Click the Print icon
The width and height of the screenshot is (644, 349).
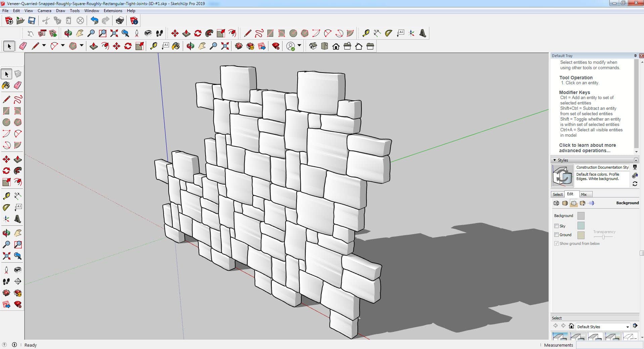coord(120,21)
